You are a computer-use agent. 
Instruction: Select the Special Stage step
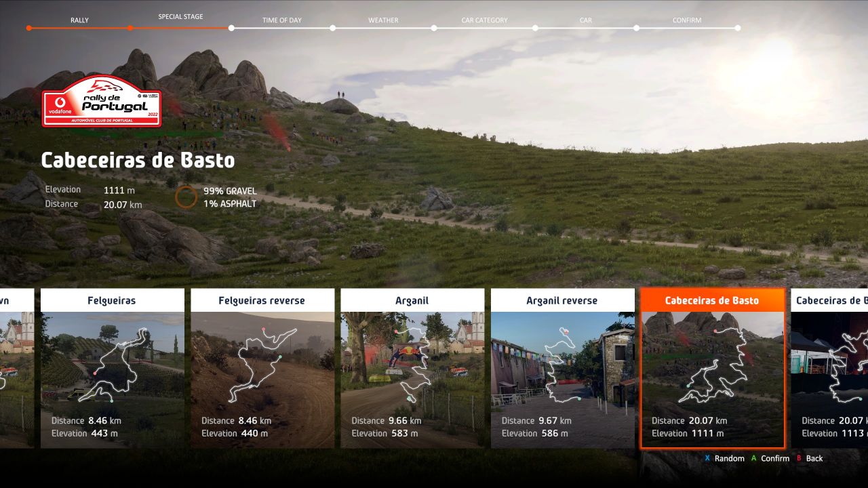tap(130, 28)
